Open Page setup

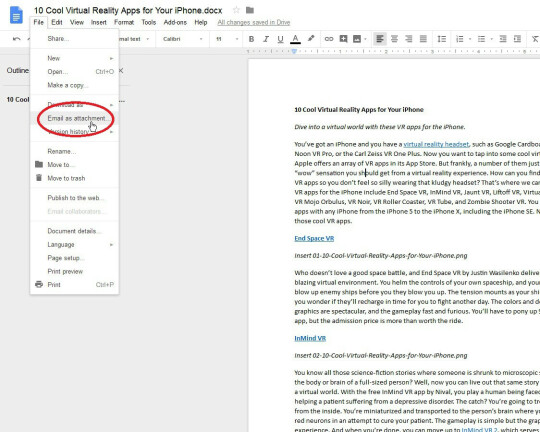click(x=74, y=258)
